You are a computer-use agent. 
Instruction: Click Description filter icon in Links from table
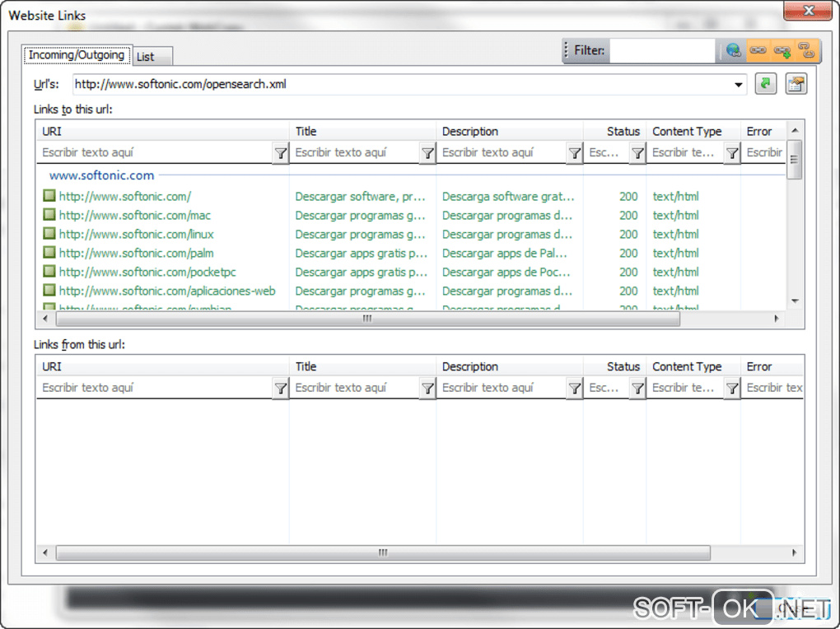click(x=574, y=389)
